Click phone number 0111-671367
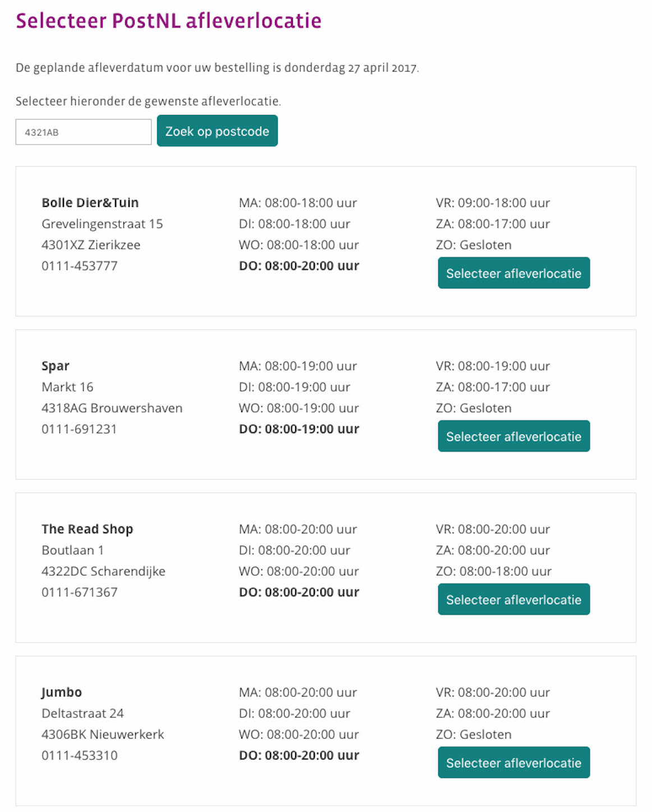The width and height of the screenshot is (652, 812). pos(80,592)
